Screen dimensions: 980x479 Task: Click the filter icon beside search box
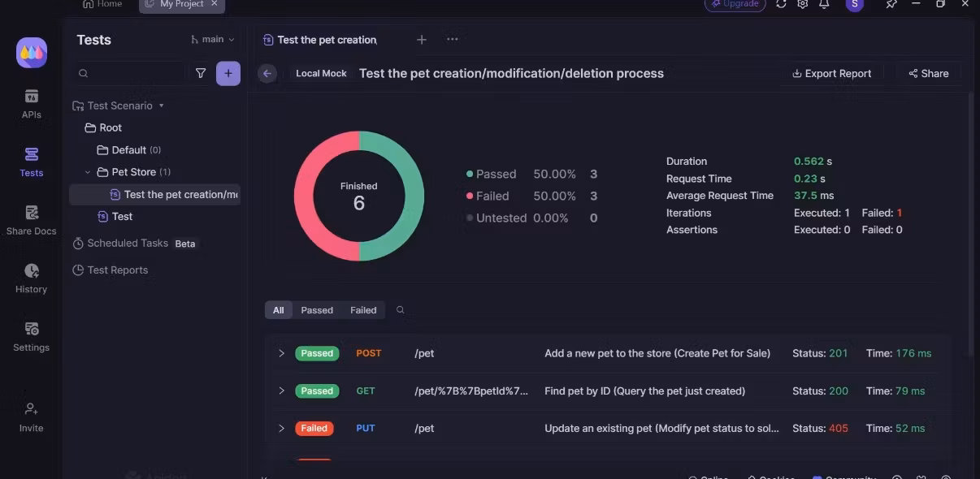(201, 73)
